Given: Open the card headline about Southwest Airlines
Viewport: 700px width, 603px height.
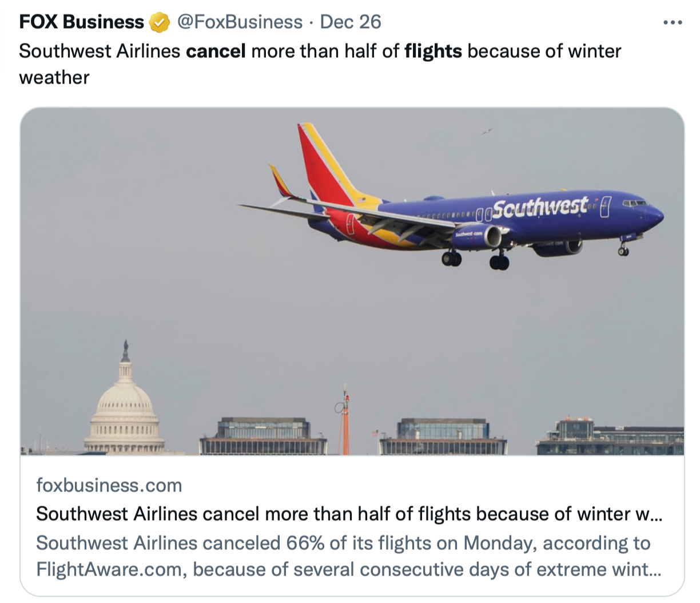Looking at the screenshot, I should tap(349, 514).
